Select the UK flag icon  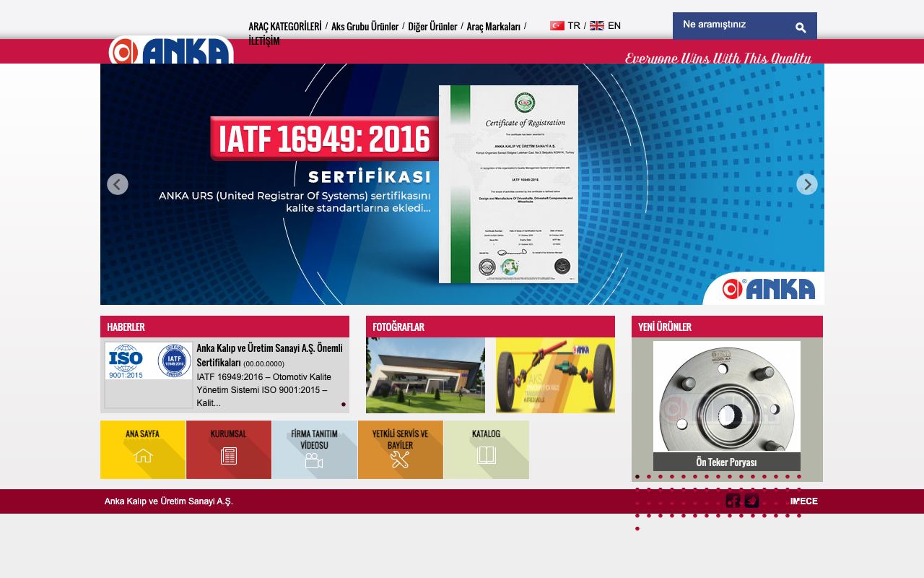point(597,25)
